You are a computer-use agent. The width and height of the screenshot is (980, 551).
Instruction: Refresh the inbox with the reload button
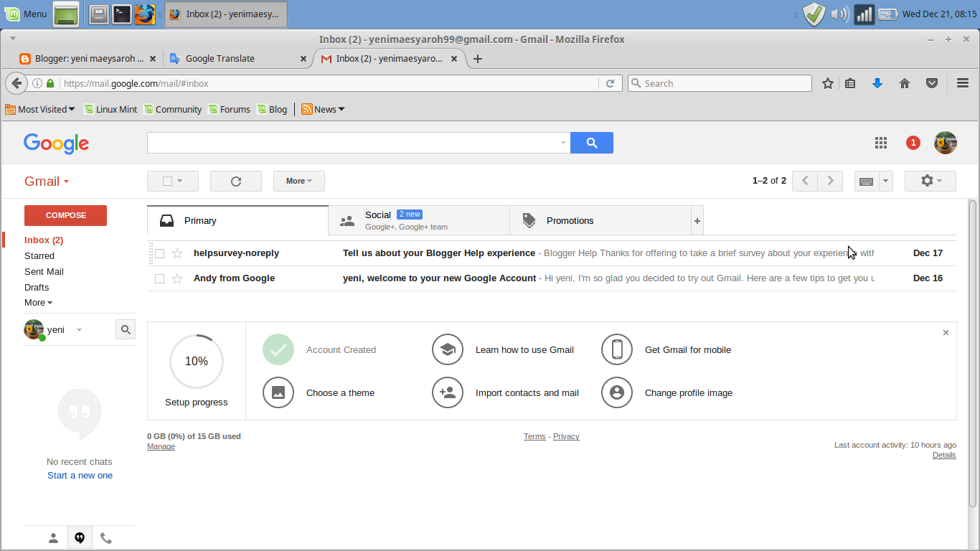tap(236, 181)
